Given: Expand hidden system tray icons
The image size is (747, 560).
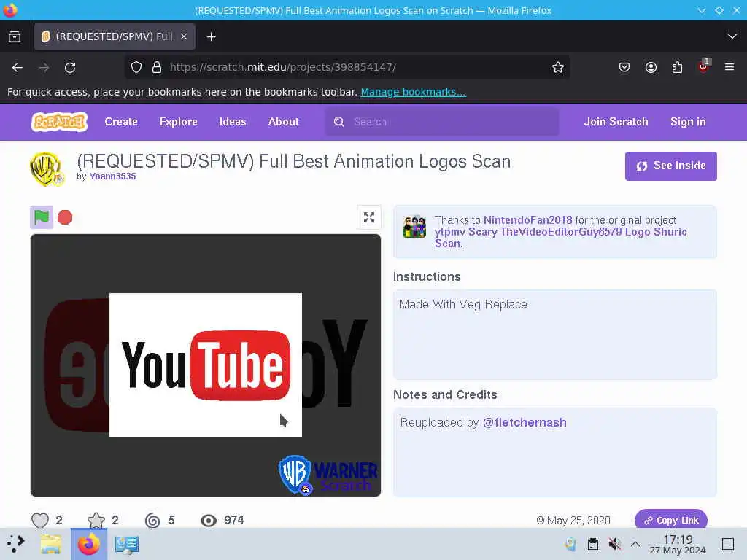Looking at the screenshot, I should [635, 544].
